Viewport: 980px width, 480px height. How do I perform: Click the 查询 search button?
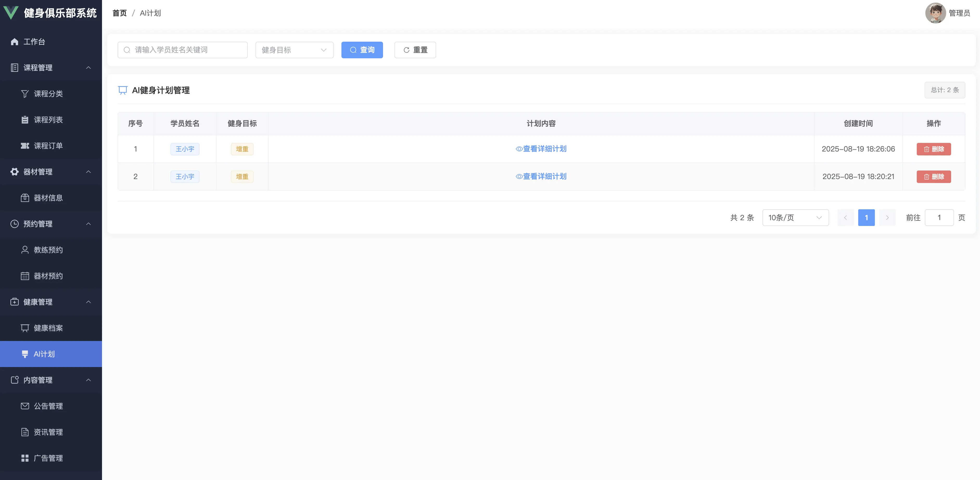click(x=362, y=50)
